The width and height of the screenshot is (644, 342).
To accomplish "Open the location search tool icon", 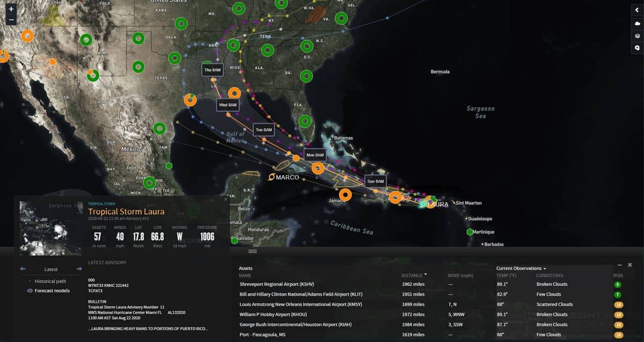I will pos(637,48).
